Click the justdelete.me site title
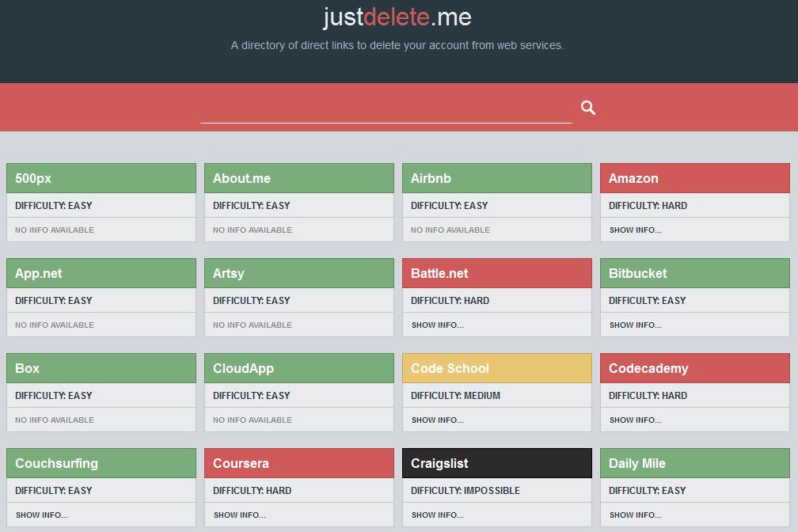Viewport: 798px width, 532px height. pos(398,17)
